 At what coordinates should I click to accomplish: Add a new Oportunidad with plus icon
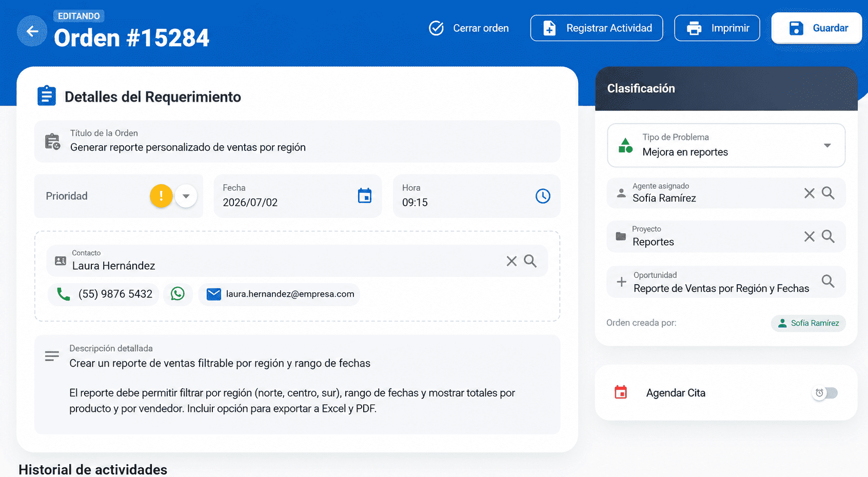pyautogui.click(x=621, y=282)
